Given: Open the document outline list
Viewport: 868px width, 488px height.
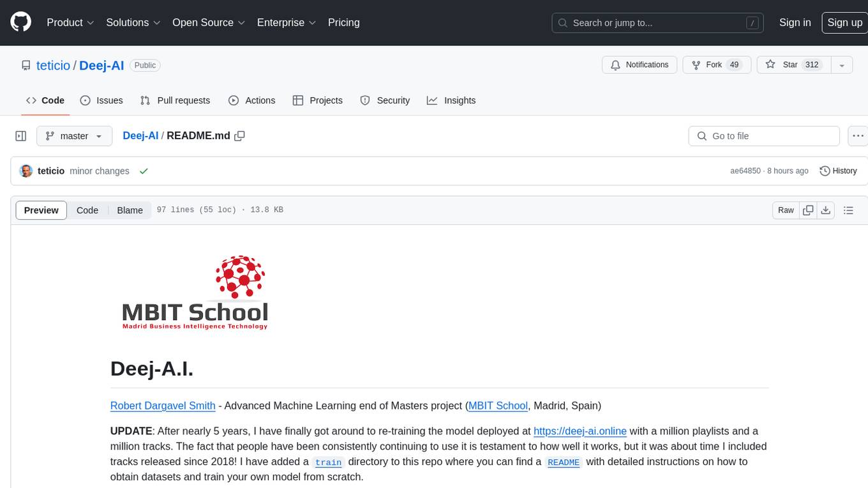Looking at the screenshot, I should click(848, 210).
